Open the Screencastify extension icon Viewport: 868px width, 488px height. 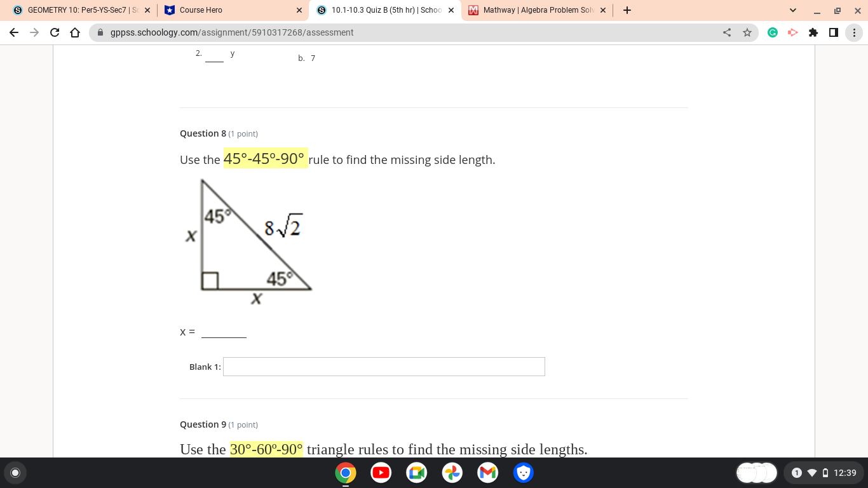click(x=793, y=32)
